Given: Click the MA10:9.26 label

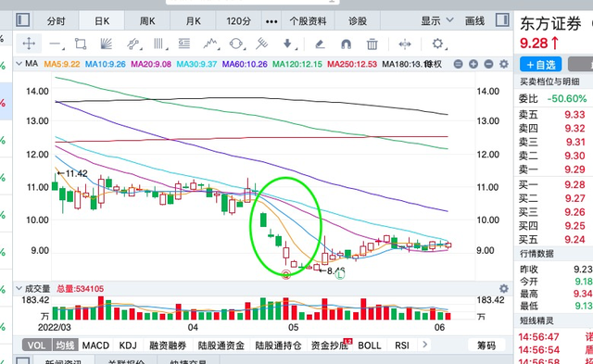Looking at the screenshot, I should pos(105,64).
